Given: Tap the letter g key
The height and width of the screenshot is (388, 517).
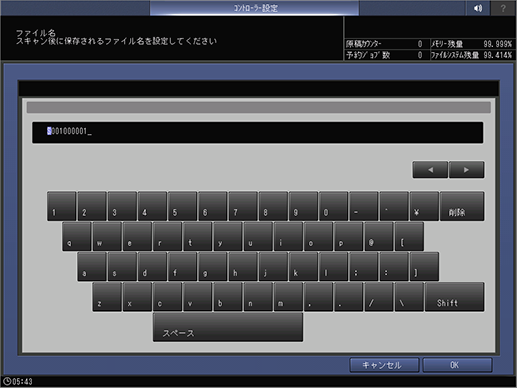Looking at the screenshot, I should [213, 267].
